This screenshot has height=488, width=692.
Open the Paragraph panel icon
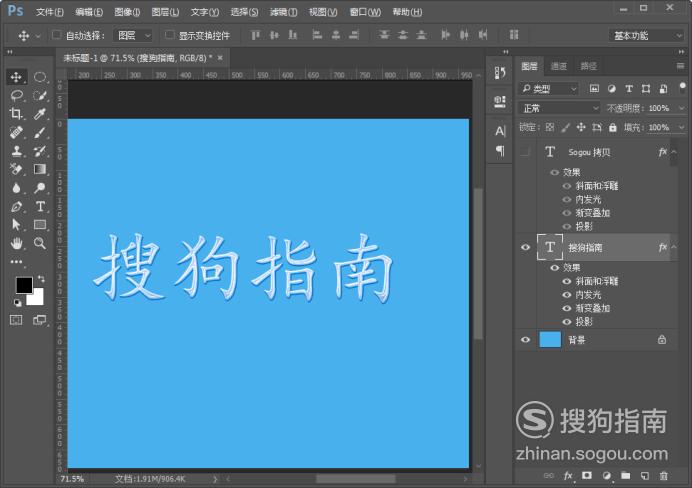[500, 151]
